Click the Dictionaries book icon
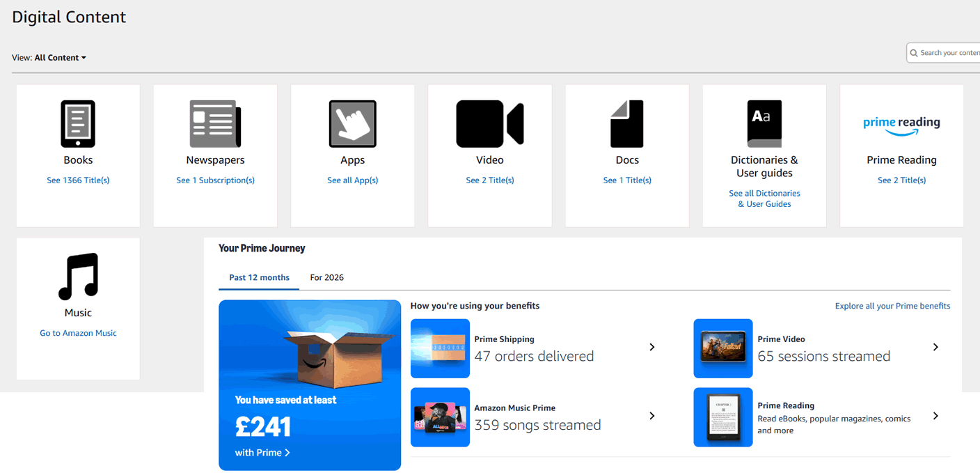This screenshot has height=473, width=980. [x=764, y=124]
